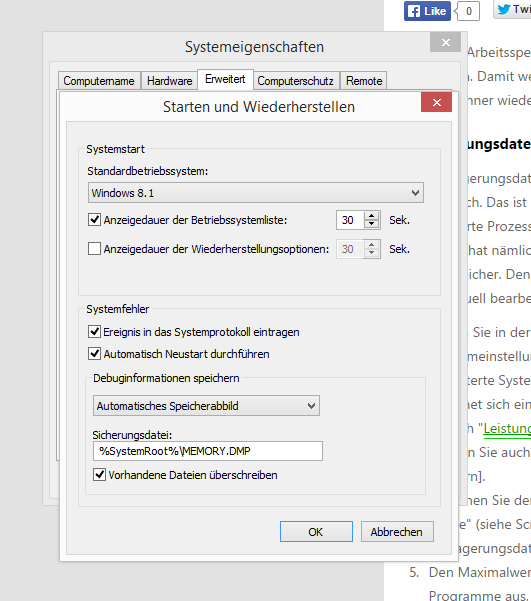Uncheck Ereignis in das Systemprotokoll eintragen
Image resolution: width=531 pixels, height=601 pixels.
94,332
